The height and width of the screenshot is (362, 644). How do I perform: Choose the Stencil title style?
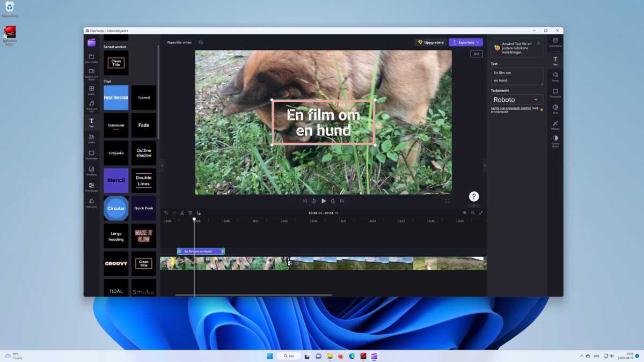[115, 180]
